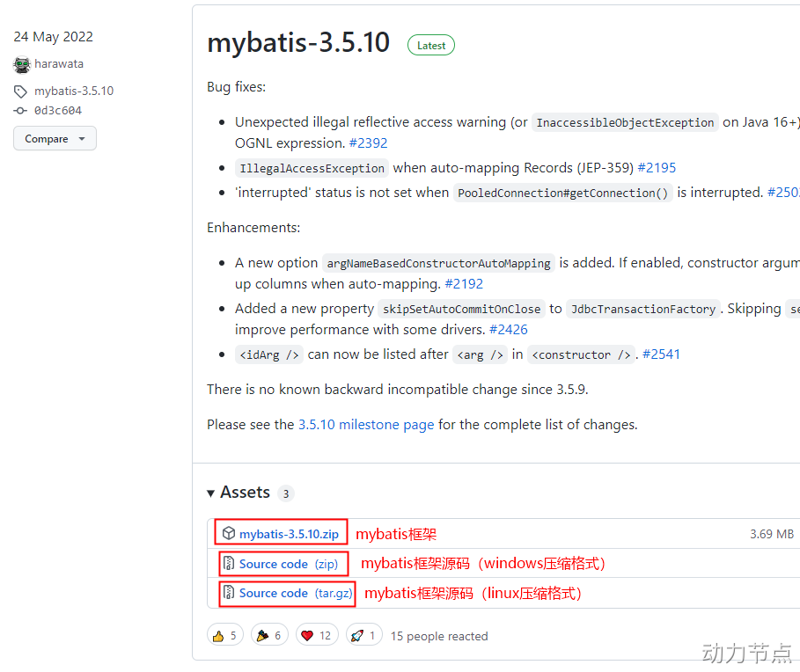Image resolution: width=800 pixels, height=672 pixels.
Task: Open issue #2541 link
Action: pos(661,354)
